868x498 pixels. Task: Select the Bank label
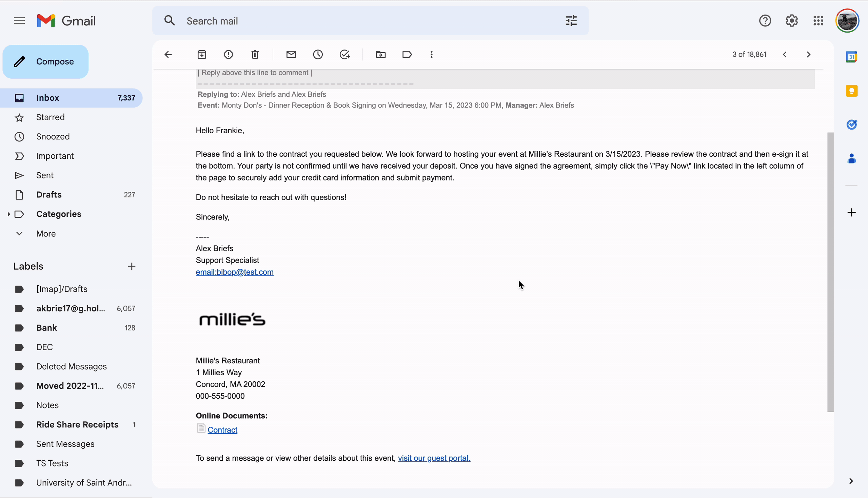tap(71, 328)
